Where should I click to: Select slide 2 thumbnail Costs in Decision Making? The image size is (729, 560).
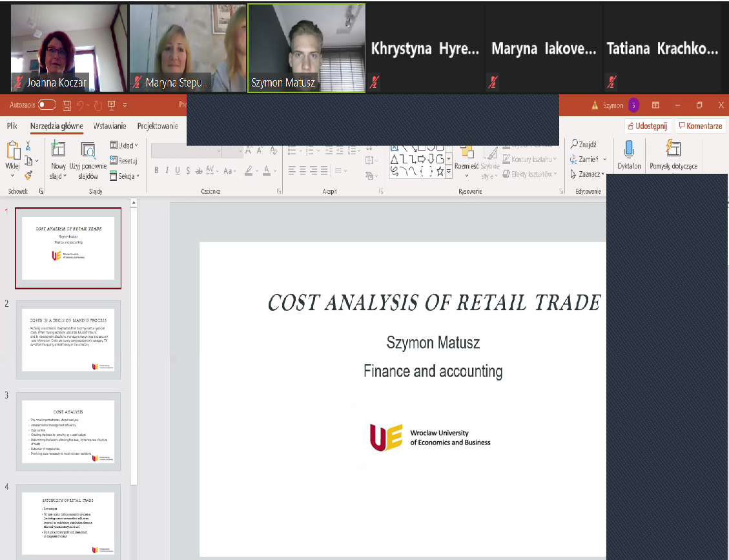tap(68, 340)
